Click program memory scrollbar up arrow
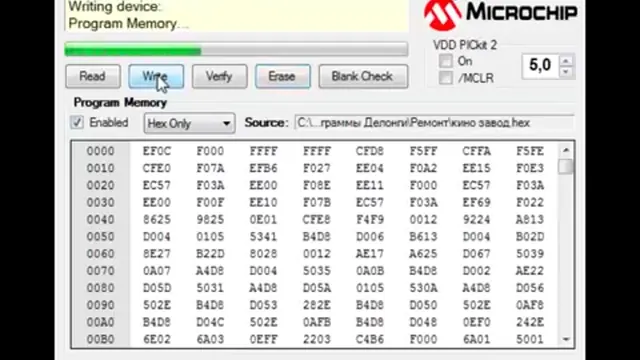 pos(566,150)
